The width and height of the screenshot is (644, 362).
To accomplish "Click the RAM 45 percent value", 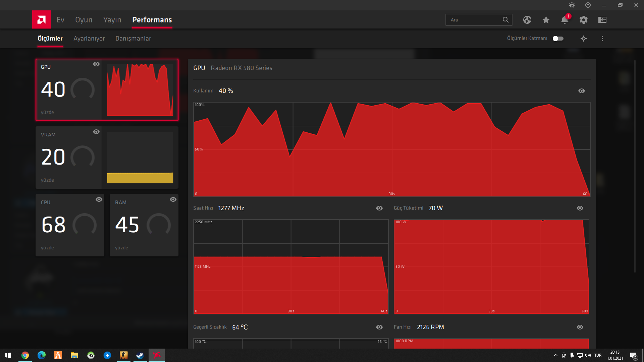I will [127, 225].
